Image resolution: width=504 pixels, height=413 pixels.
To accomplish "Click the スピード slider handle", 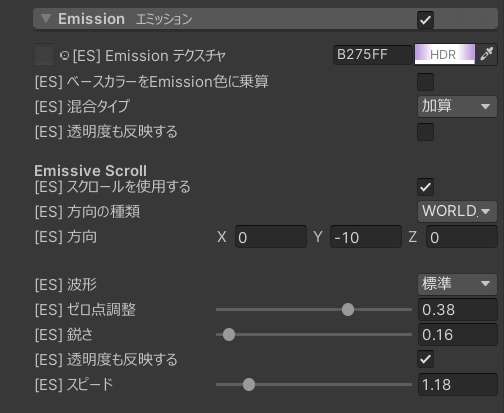I will [249, 384].
